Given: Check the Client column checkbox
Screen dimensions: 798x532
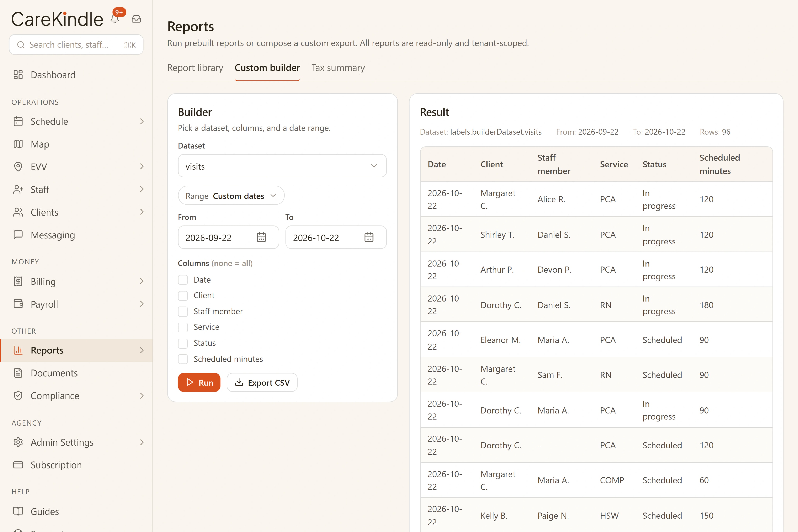Looking at the screenshot, I should pyautogui.click(x=183, y=296).
